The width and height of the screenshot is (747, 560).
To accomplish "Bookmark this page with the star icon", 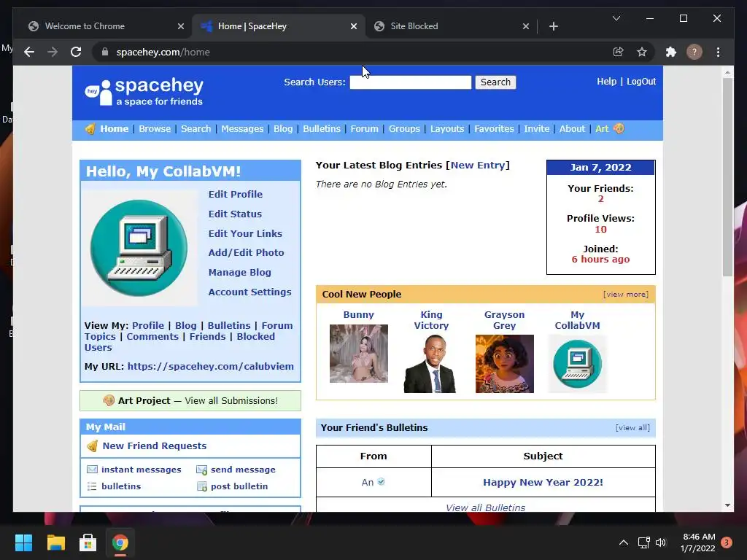I will click(x=642, y=52).
